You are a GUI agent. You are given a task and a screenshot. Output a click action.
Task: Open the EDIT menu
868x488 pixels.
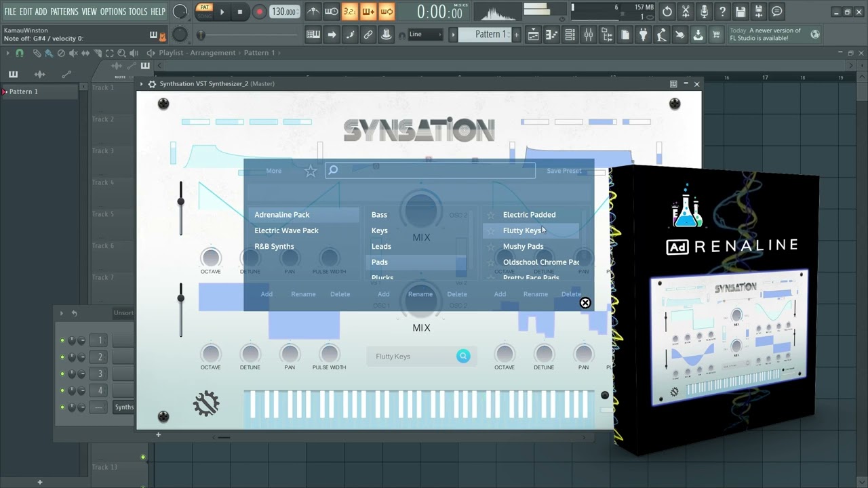[26, 12]
